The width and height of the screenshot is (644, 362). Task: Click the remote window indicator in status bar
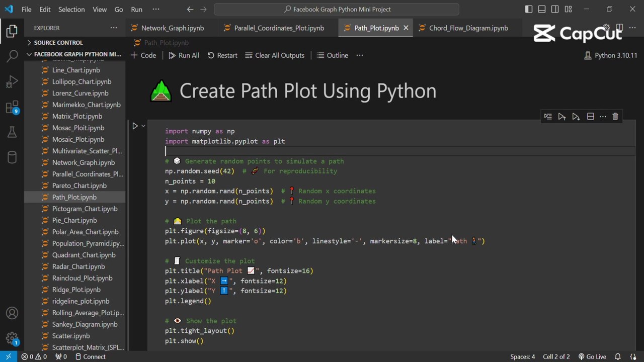click(x=8, y=356)
